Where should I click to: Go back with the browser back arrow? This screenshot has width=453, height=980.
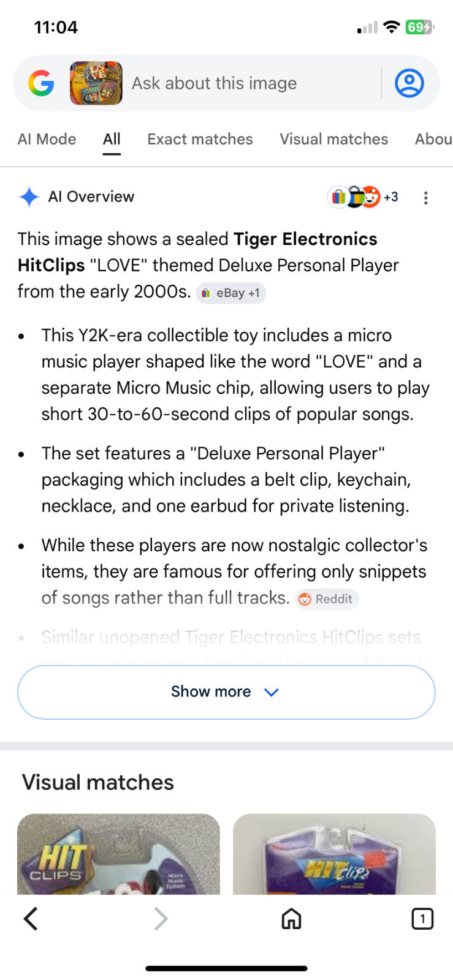31,919
